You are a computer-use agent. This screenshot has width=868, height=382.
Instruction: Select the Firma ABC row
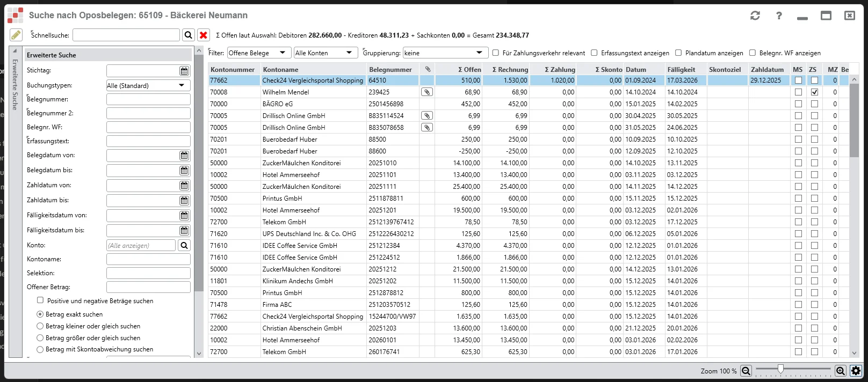[529, 305]
